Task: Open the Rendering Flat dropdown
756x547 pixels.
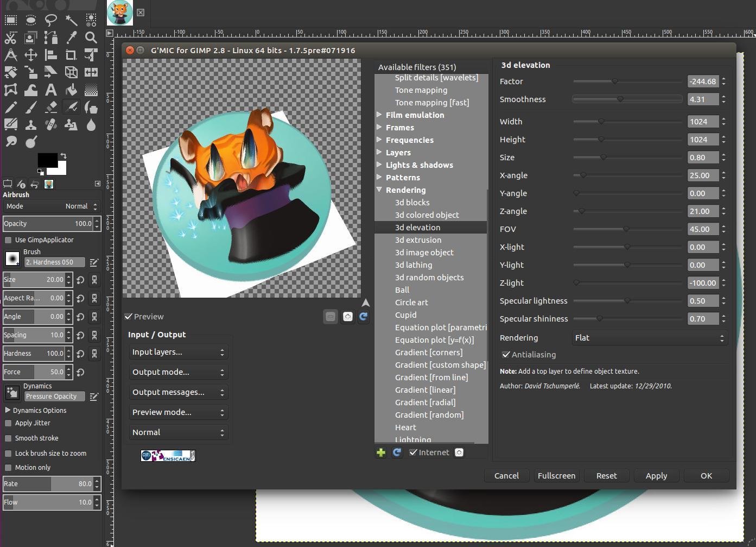Action: click(650, 338)
